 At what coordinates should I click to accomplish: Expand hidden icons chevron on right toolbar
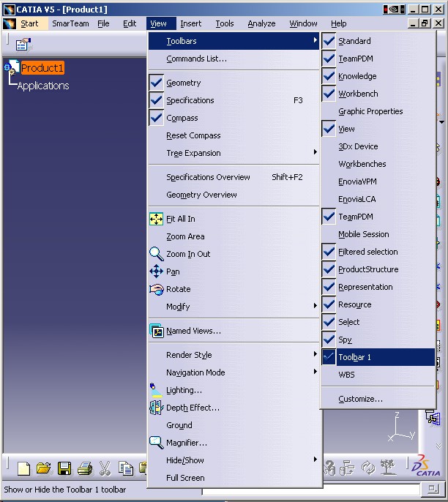pos(438,446)
